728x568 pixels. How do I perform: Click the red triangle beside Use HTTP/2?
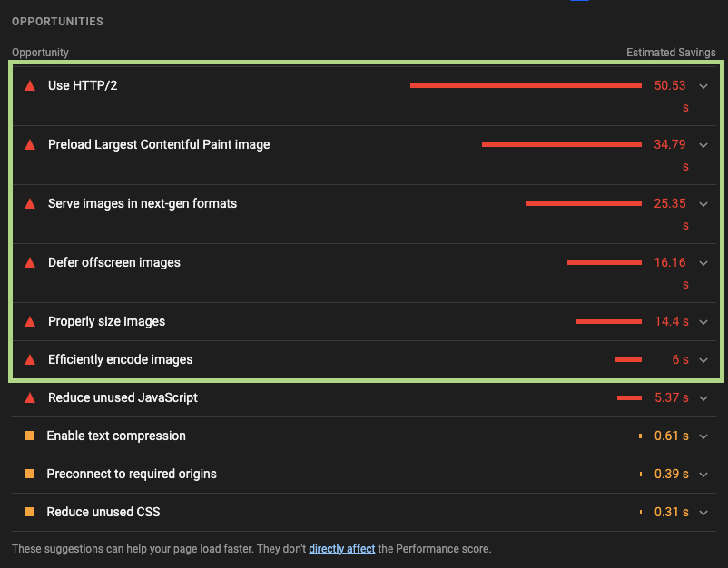(30, 85)
